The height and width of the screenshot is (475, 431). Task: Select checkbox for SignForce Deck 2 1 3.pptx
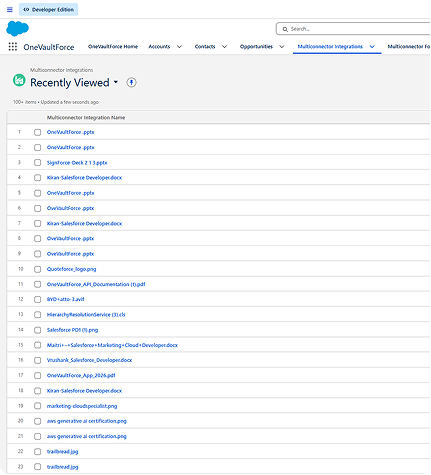[x=37, y=163]
